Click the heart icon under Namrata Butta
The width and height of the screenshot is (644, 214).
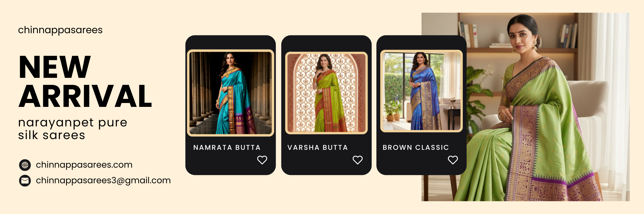[262, 160]
